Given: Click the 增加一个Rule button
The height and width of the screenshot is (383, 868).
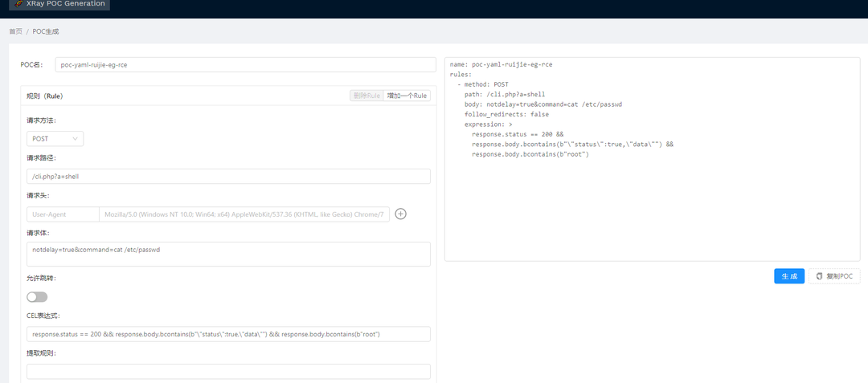Looking at the screenshot, I should point(407,96).
